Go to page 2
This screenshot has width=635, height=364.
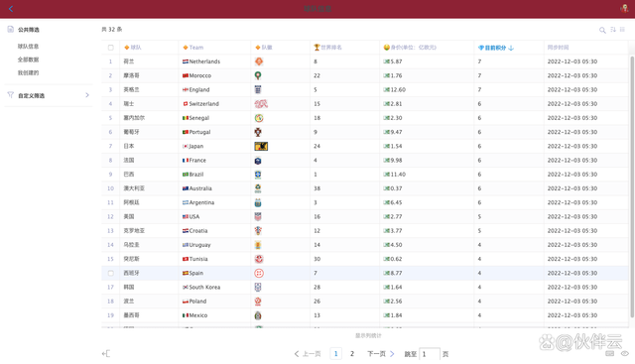tap(352, 354)
